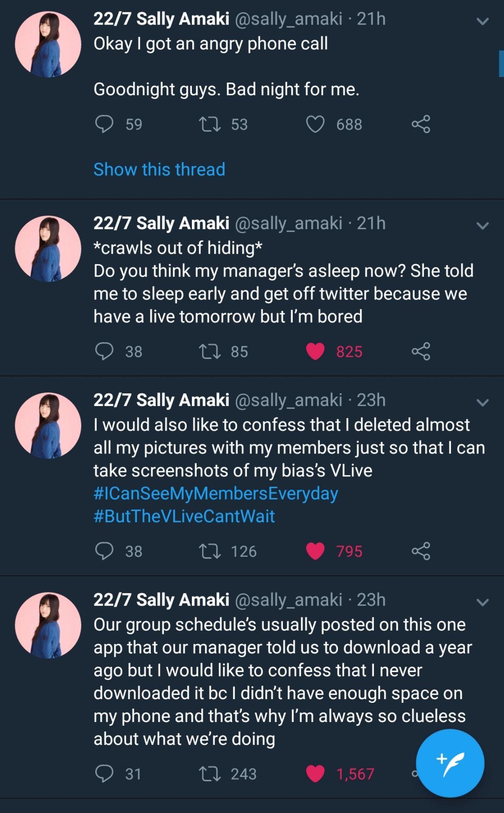Retweet the VLive screenshots confession tweet
The height and width of the screenshot is (813, 504).
click(210, 551)
